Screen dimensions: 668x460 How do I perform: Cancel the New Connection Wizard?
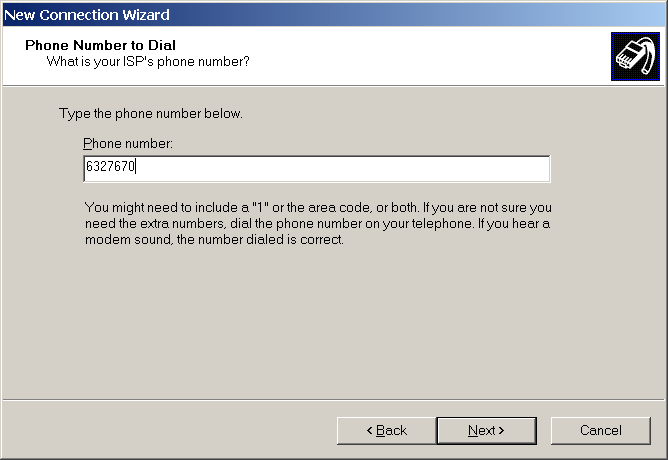[x=600, y=430]
